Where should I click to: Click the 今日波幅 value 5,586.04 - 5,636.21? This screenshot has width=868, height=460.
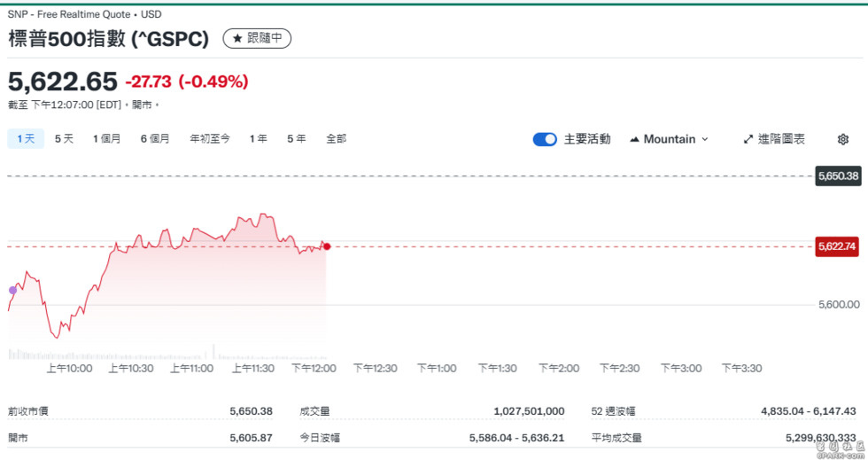(517, 438)
